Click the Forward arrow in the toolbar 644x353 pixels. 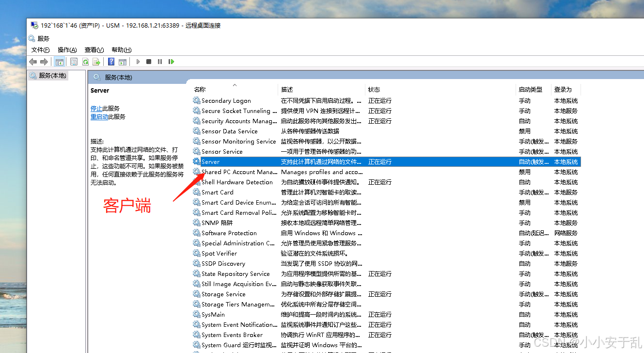(x=44, y=62)
